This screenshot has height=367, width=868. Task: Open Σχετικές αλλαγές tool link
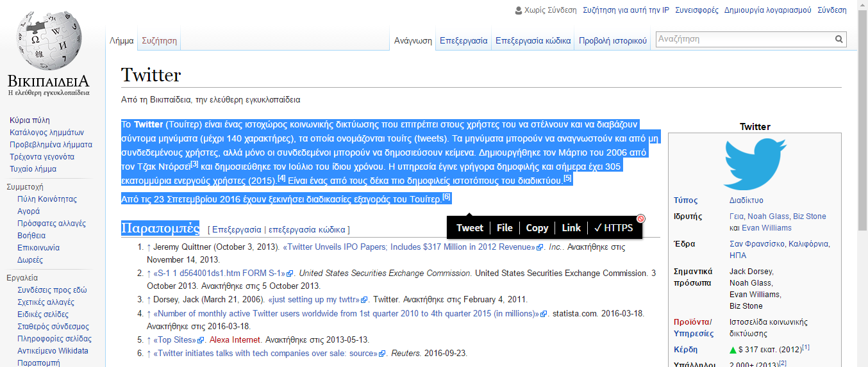pos(46,302)
